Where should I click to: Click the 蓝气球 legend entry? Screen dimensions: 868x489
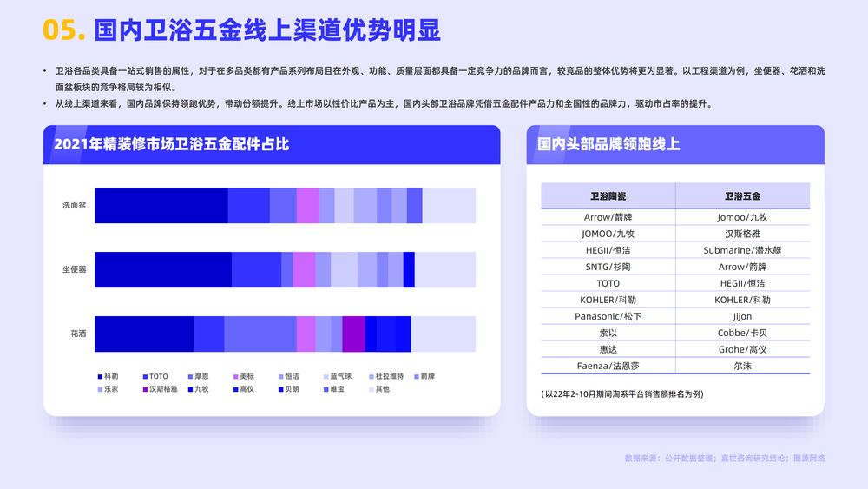click(338, 376)
